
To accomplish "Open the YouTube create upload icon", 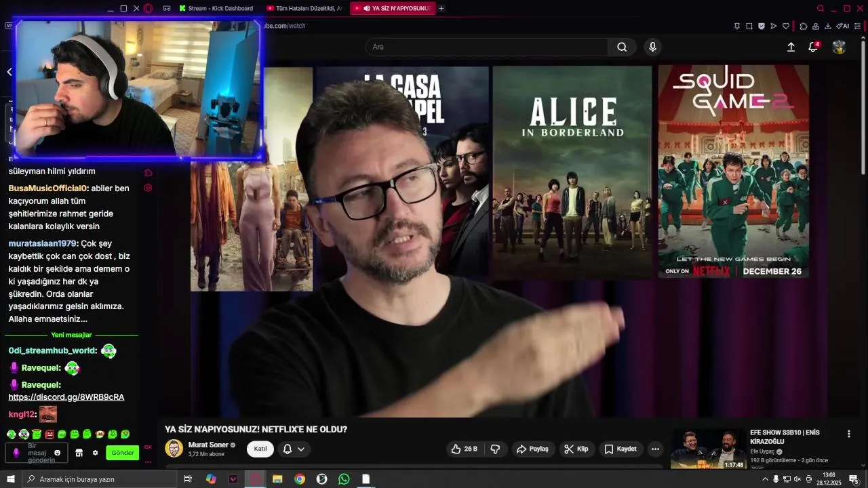I will [x=791, y=47].
